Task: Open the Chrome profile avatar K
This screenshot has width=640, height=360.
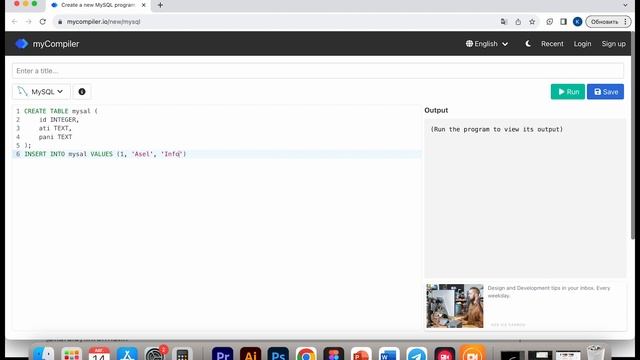Action: coord(577,22)
